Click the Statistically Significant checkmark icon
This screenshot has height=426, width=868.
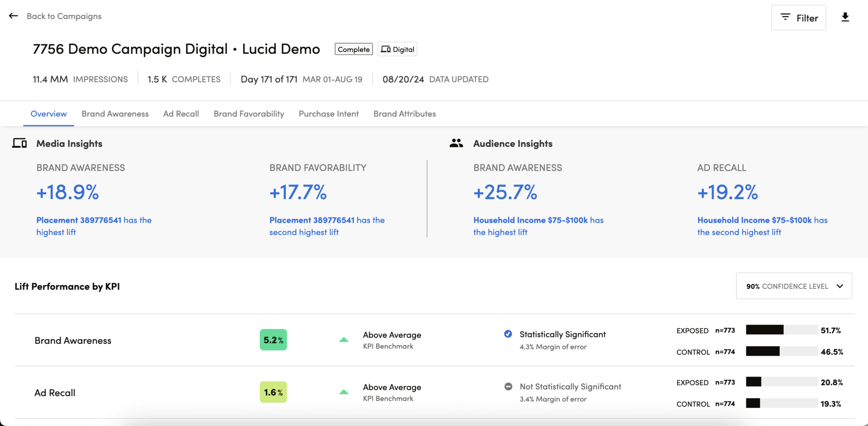click(x=507, y=334)
